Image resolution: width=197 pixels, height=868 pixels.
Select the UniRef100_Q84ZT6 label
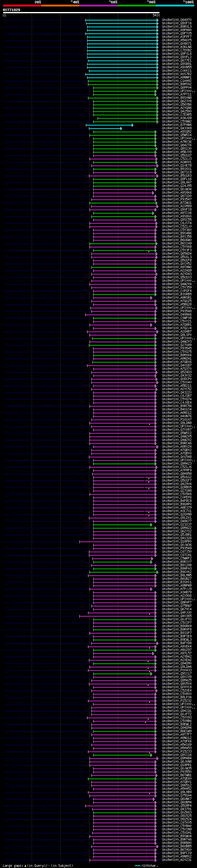177,145
